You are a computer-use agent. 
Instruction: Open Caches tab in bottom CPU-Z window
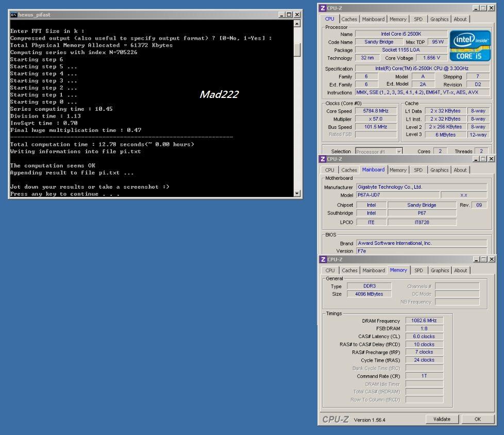tap(350, 271)
